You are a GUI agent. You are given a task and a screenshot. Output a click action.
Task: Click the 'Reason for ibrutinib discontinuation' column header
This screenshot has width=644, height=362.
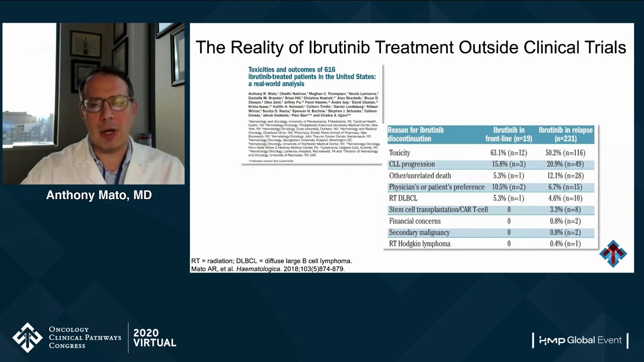tap(417, 134)
